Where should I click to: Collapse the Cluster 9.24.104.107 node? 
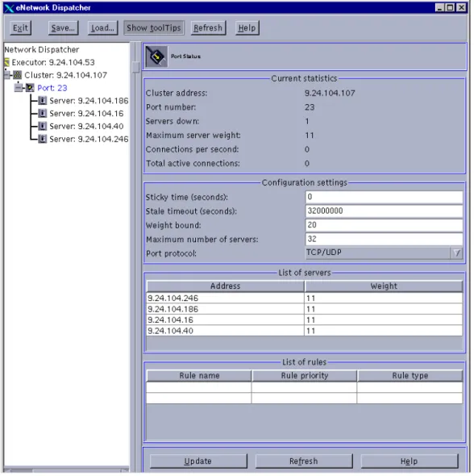pyautogui.click(x=7, y=75)
